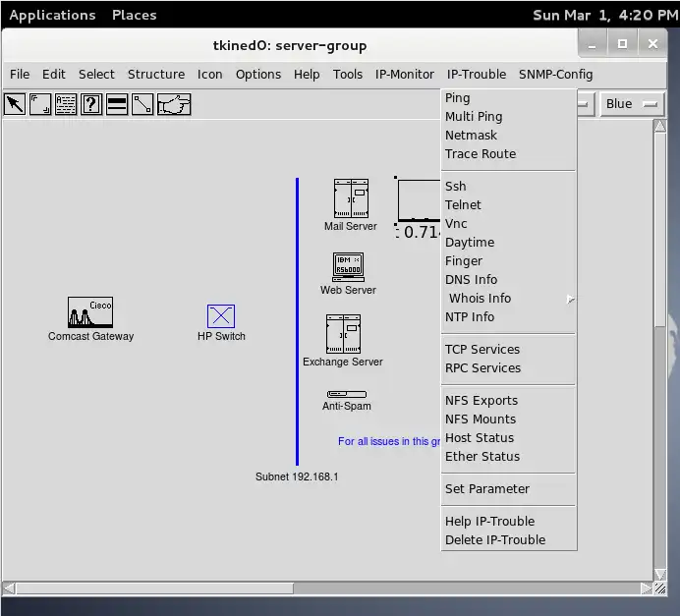Click the Web Server node icon
The image size is (680, 616).
[348, 267]
